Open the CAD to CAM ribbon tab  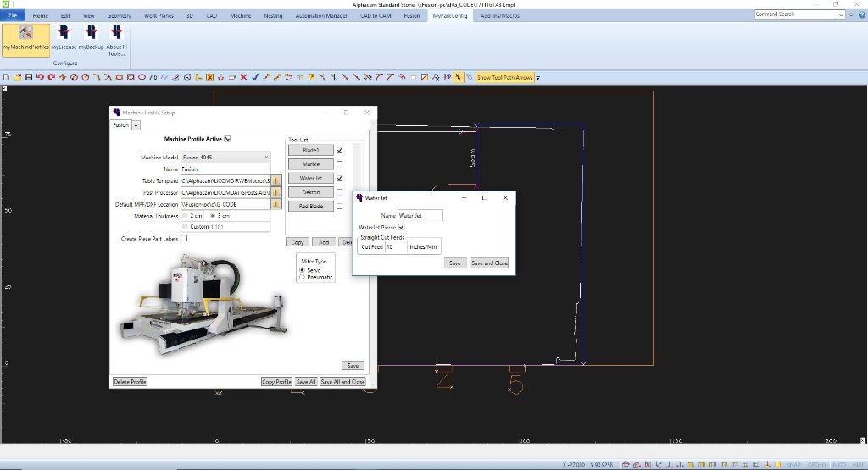pyautogui.click(x=376, y=15)
